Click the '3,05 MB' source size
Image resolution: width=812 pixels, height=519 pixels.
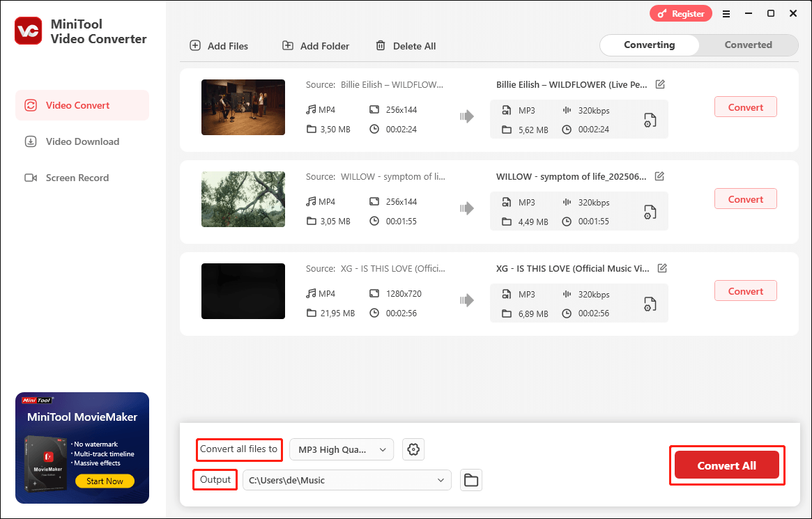335,222
